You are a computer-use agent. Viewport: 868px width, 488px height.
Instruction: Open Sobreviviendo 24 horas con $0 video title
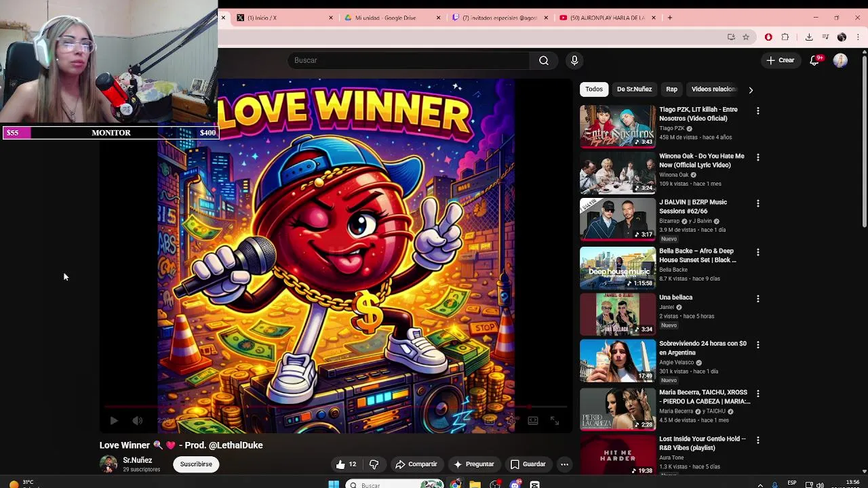[x=703, y=348]
